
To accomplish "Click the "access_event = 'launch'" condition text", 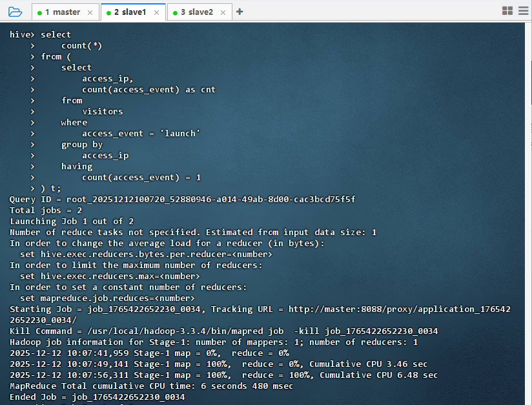I will pyautogui.click(x=141, y=134).
